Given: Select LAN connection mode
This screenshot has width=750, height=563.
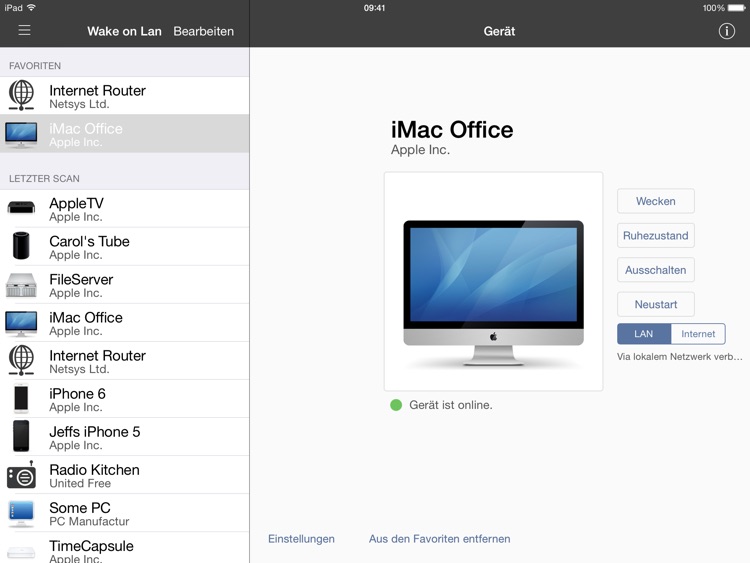Looking at the screenshot, I should pyautogui.click(x=644, y=334).
